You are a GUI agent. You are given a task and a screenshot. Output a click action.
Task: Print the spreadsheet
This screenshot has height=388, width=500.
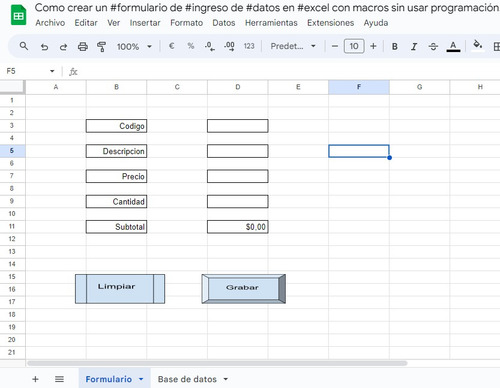tap(83, 47)
